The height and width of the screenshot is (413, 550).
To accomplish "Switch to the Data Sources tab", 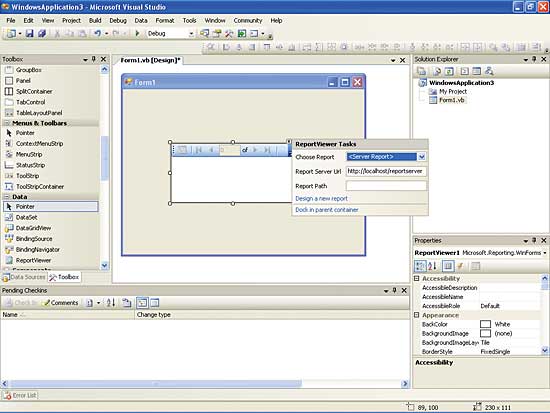I will click(24, 277).
